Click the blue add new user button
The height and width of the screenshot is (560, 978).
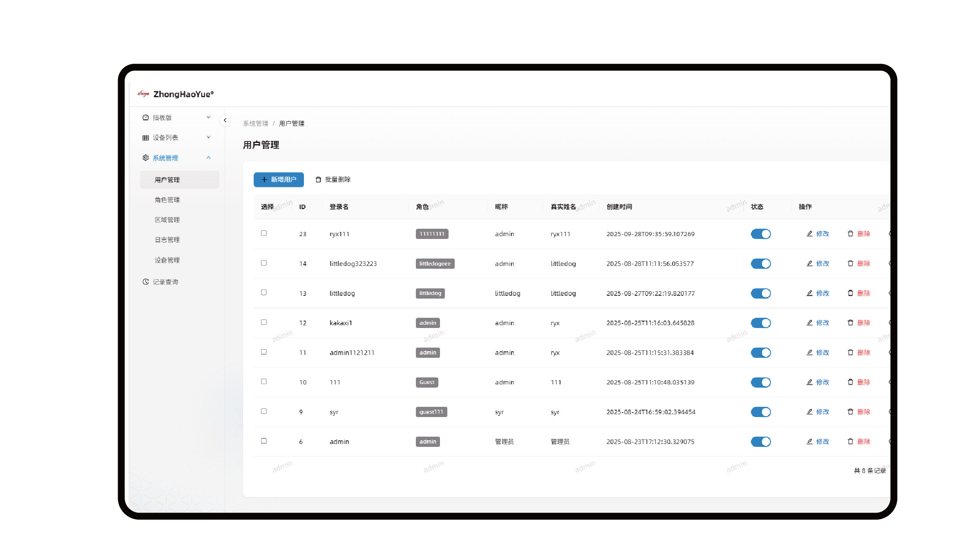(x=279, y=180)
